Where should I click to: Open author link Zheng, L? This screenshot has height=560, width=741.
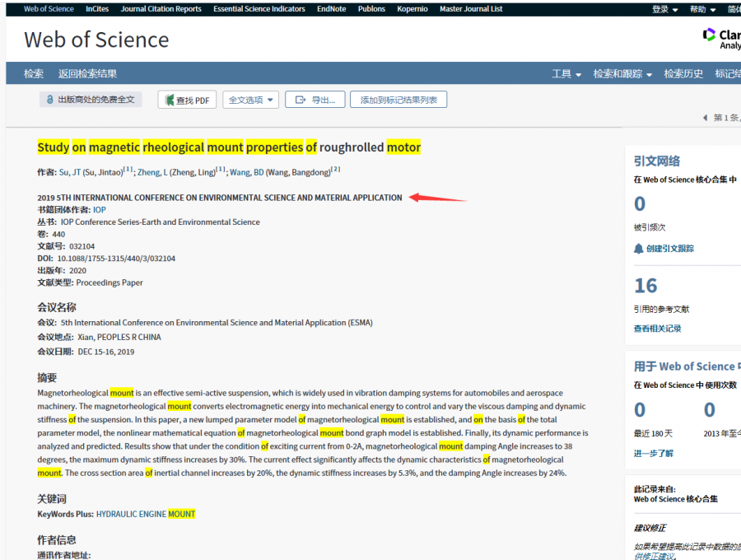152,172
